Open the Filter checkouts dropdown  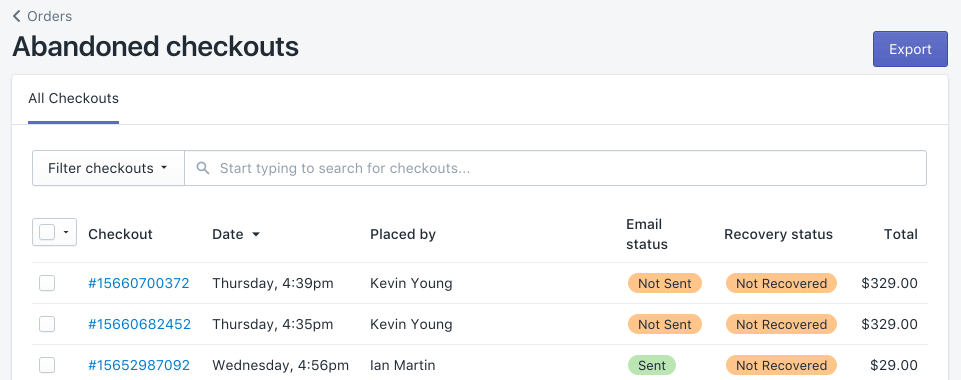pyautogui.click(x=108, y=168)
